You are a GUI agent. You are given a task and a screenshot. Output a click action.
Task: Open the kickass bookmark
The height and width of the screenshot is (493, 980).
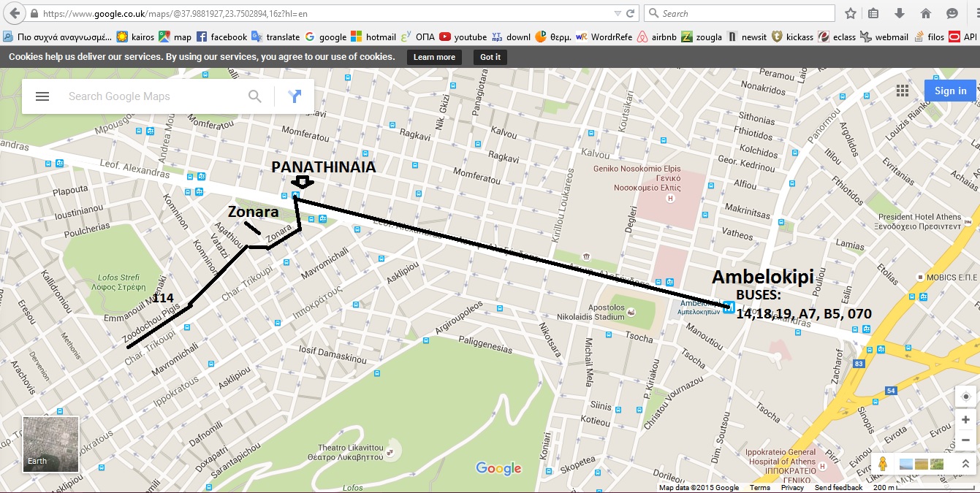[793, 37]
